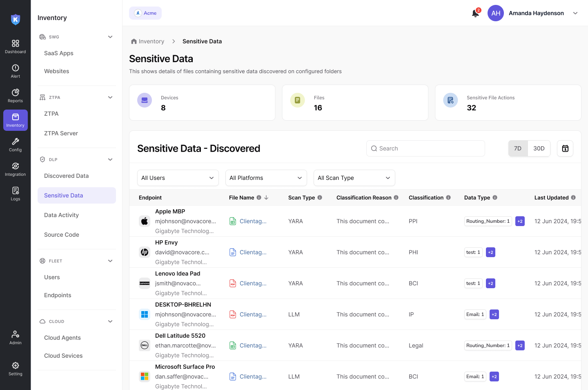Click the Scan Type info icon
This screenshot has height=390, width=588.
(x=320, y=197)
